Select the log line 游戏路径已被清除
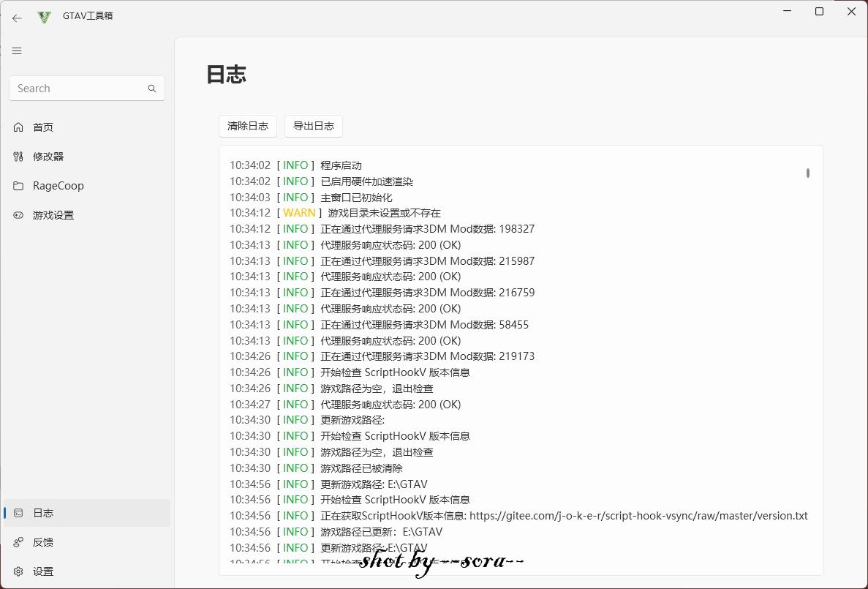Viewport: 868px width, 589px height. pyautogui.click(x=316, y=468)
